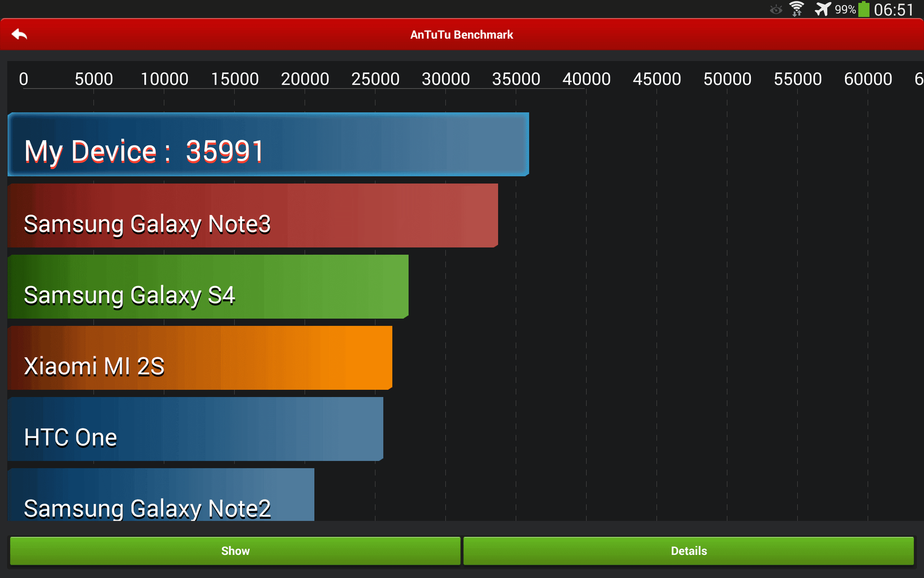Tap the smart stay eye icon
Screen dimensions: 924x578
click(x=776, y=10)
